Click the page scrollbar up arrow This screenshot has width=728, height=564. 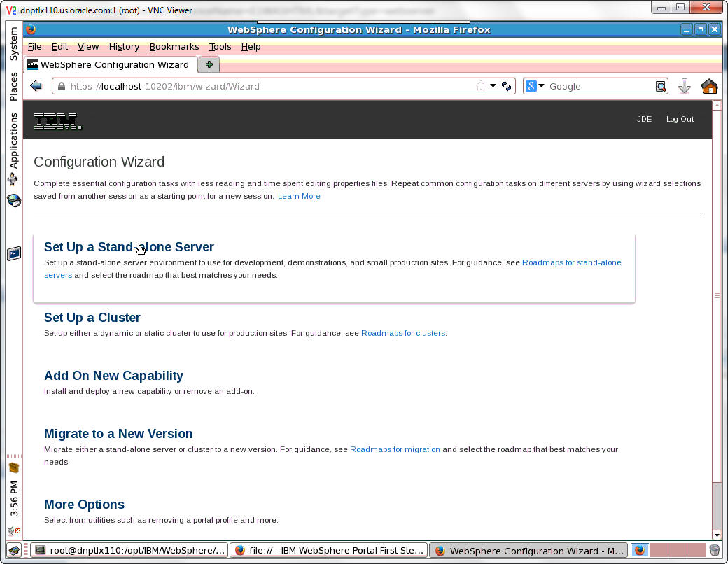[717, 106]
